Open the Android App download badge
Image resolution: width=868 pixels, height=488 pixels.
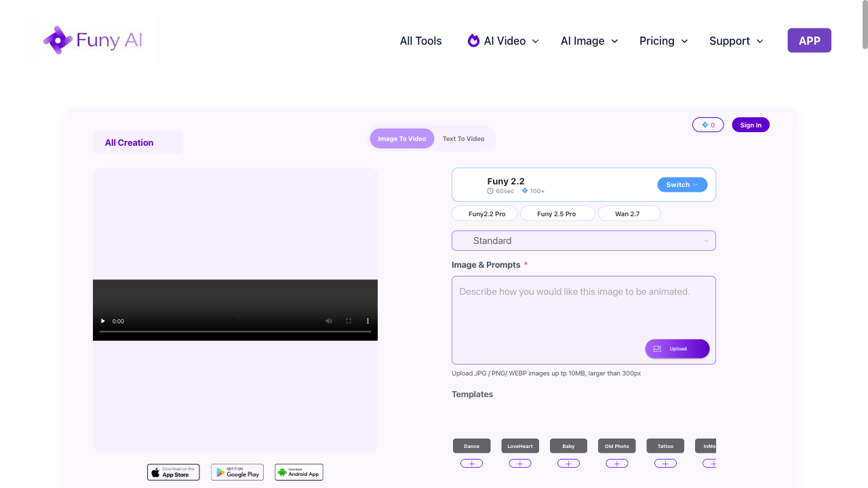pyautogui.click(x=299, y=472)
